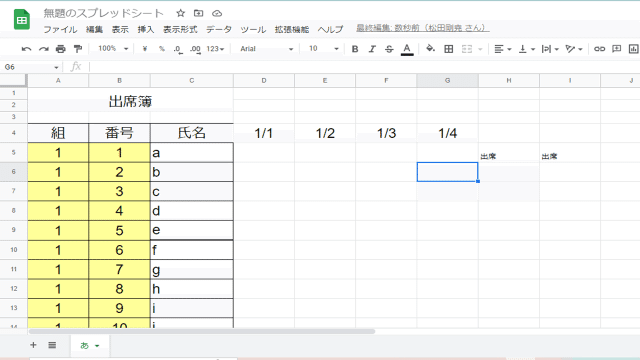The width and height of the screenshot is (640, 360).
Task: Check the cloud save status icon
Action: [217, 13]
